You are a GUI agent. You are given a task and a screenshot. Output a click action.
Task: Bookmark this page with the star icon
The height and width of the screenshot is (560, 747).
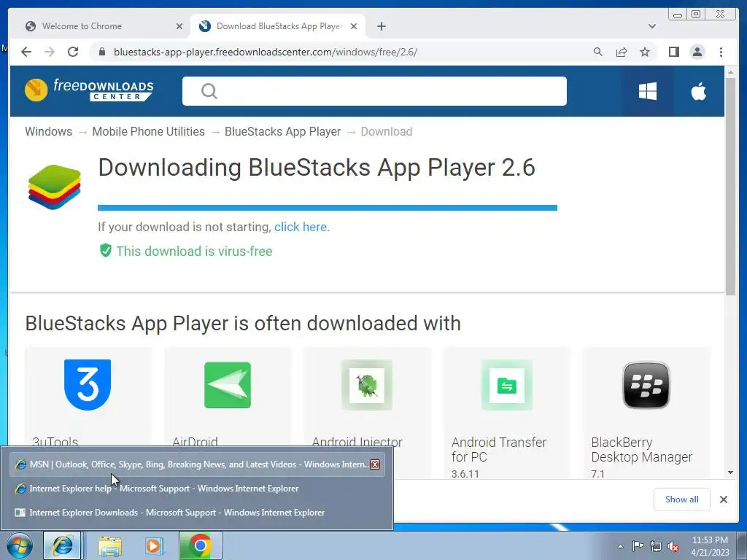(x=645, y=52)
